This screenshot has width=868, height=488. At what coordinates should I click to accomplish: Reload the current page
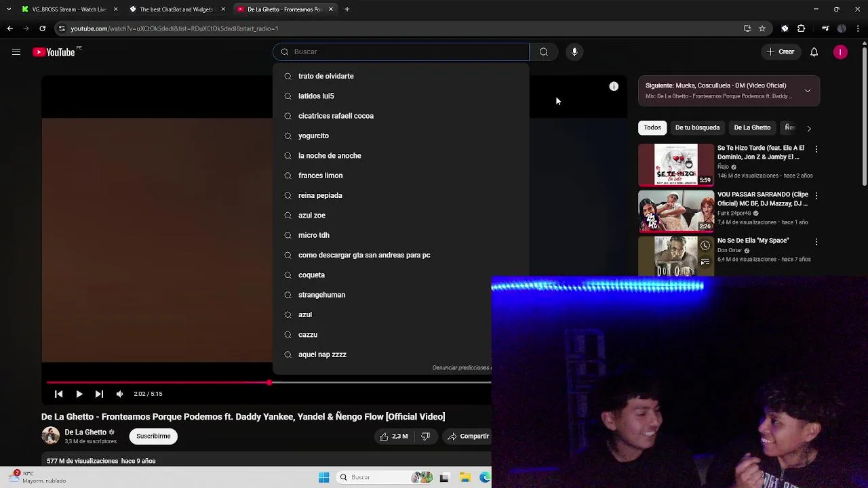pos(42,28)
